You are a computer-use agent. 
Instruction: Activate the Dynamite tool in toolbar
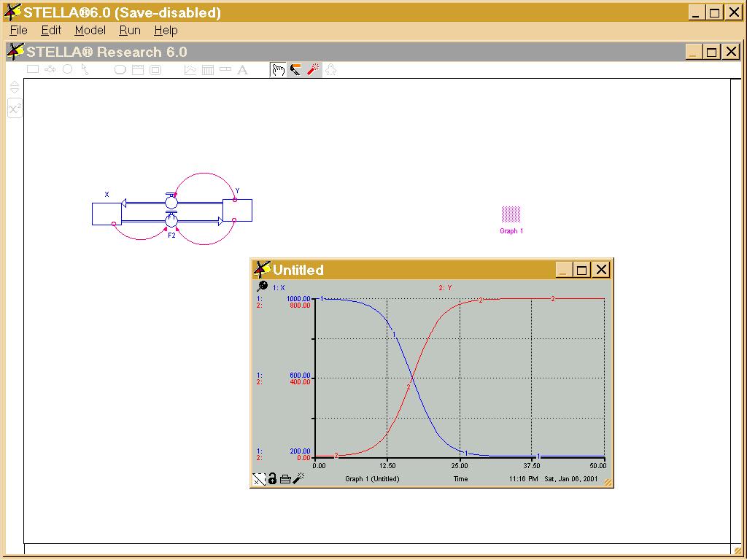tap(313, 69)
